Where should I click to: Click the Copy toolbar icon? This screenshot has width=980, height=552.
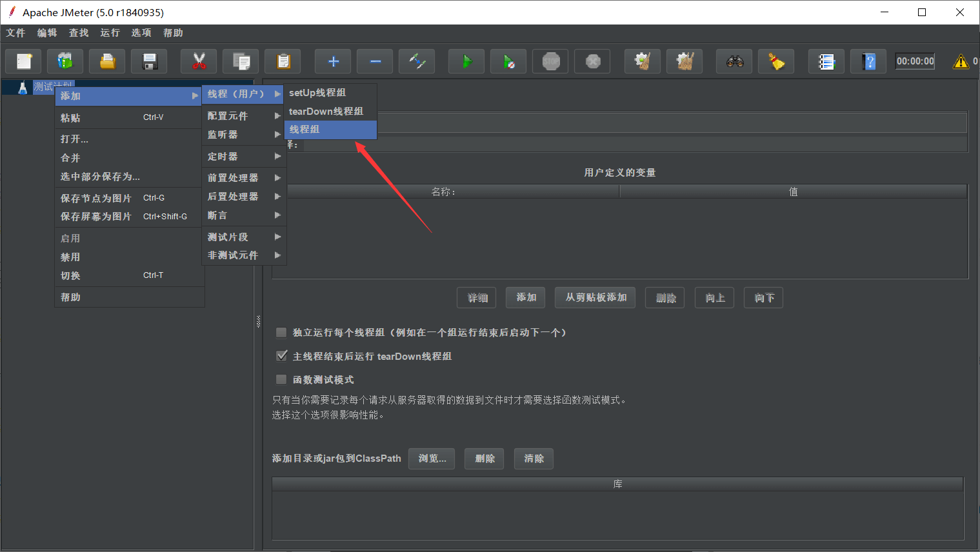[x=241, y=61]
